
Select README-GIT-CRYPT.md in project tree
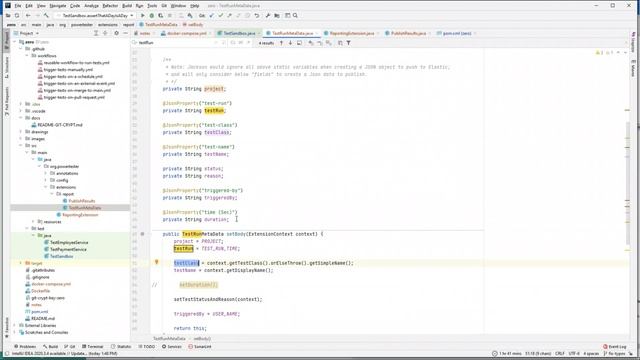coord(60,125)
